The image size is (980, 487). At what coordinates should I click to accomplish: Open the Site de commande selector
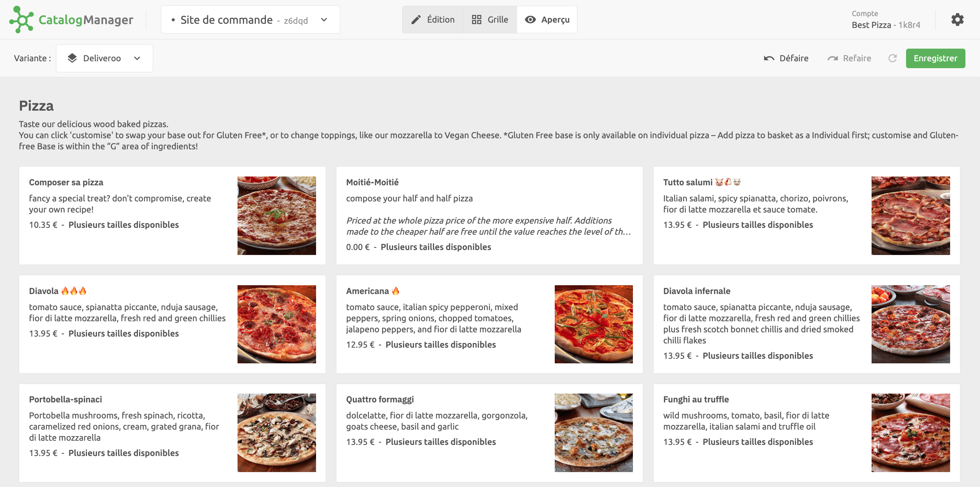(250, 20)
